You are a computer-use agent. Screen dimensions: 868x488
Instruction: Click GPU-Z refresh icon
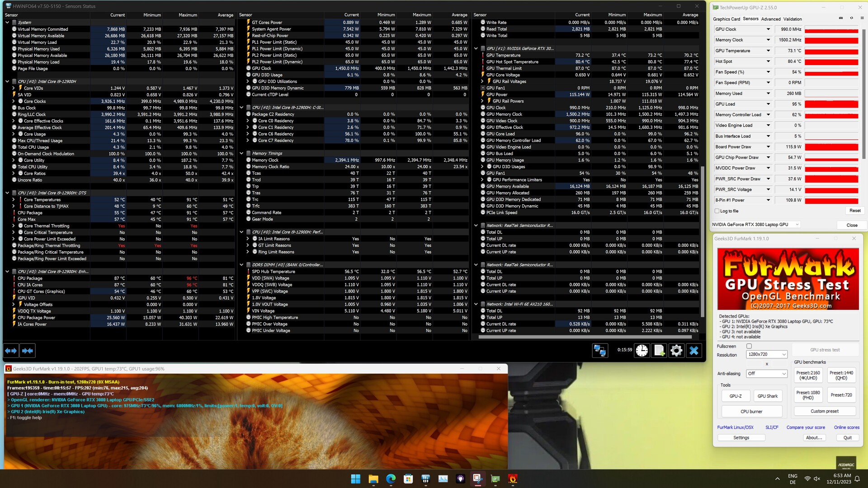pos(851,18)
